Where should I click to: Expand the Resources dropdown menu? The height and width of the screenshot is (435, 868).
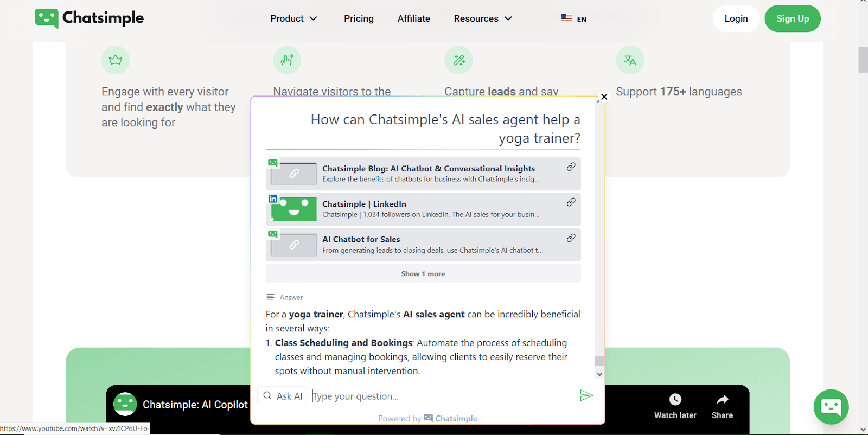(x=483, y=18)
